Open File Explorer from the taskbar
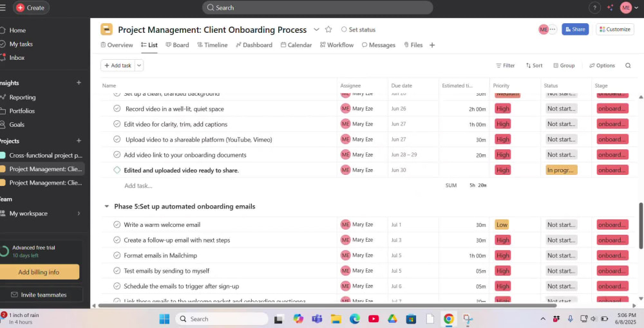This screenshot has height=328, width=644. pyautogui.click(x=336, y=319)
